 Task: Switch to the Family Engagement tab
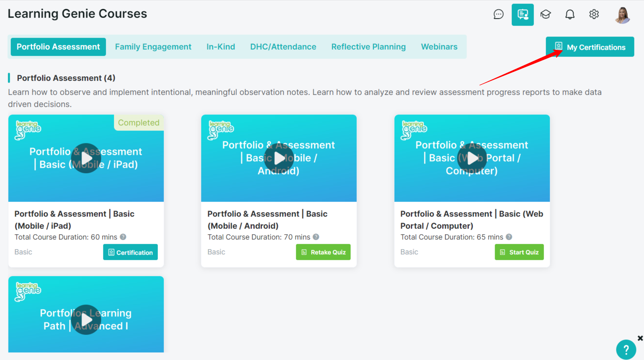pos(153,47)
